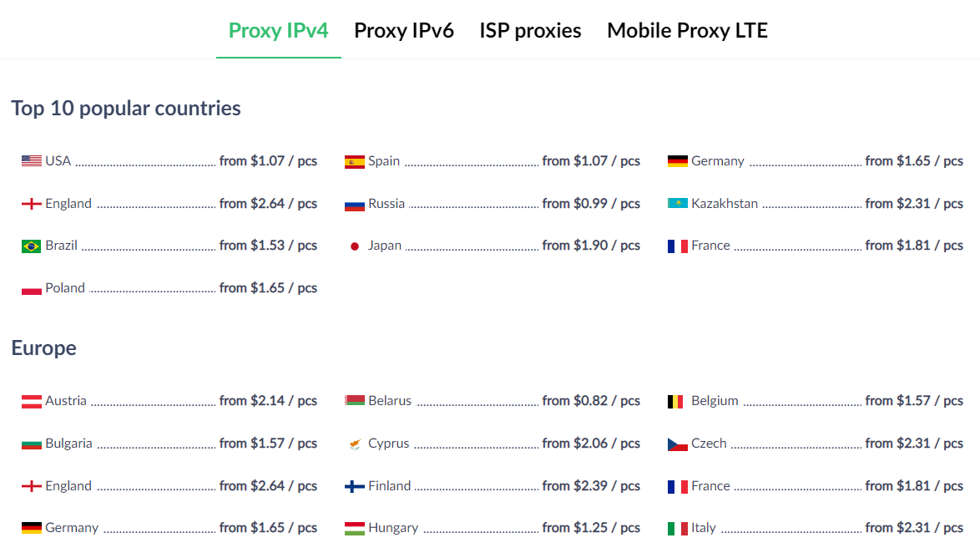The height and width of the screenshot is (553, 980).
Task: Click the Belarus flag icon
Action: point(355,400)
